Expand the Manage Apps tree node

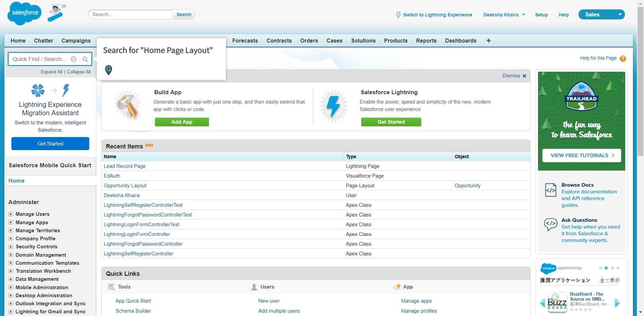(x=11, y=222)
